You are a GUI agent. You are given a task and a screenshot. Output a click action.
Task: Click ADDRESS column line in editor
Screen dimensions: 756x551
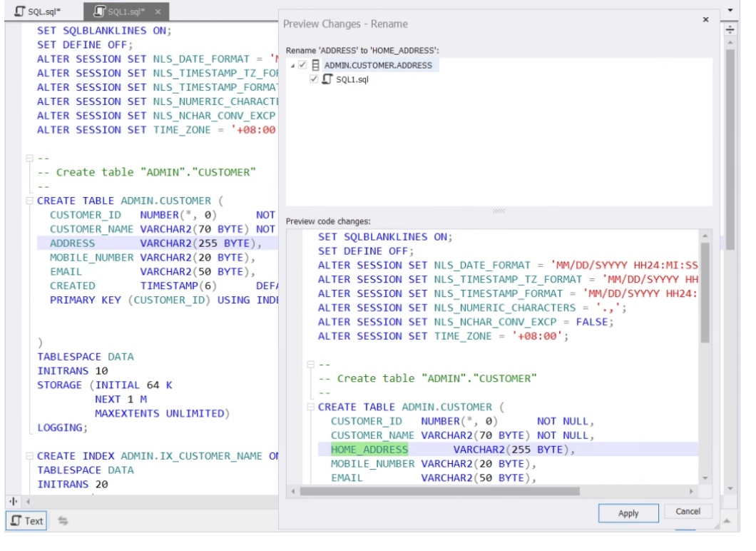point(157,243)
